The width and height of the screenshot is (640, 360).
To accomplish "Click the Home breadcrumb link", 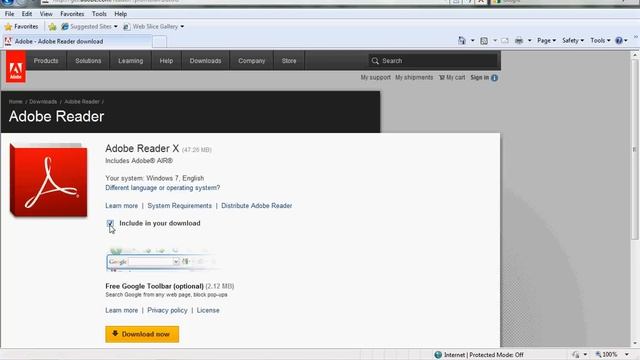I will pyautogui.click(x=16, y=102).
